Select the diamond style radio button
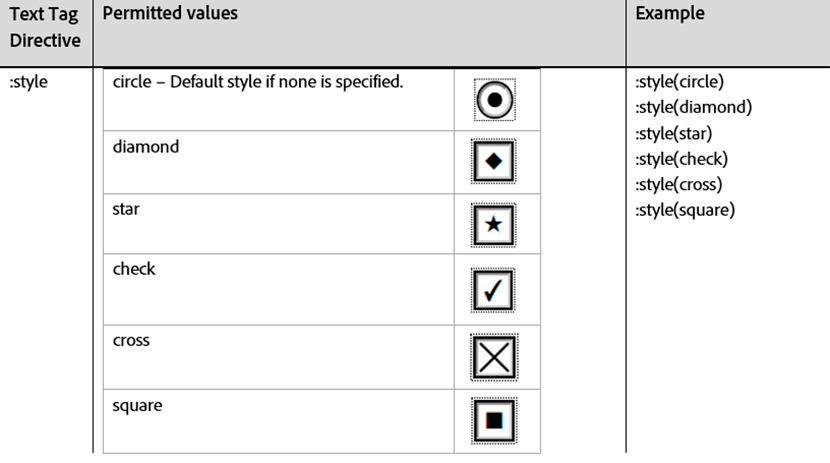The height and width of the screenshot is (463, 830). [x=493, y=162]
